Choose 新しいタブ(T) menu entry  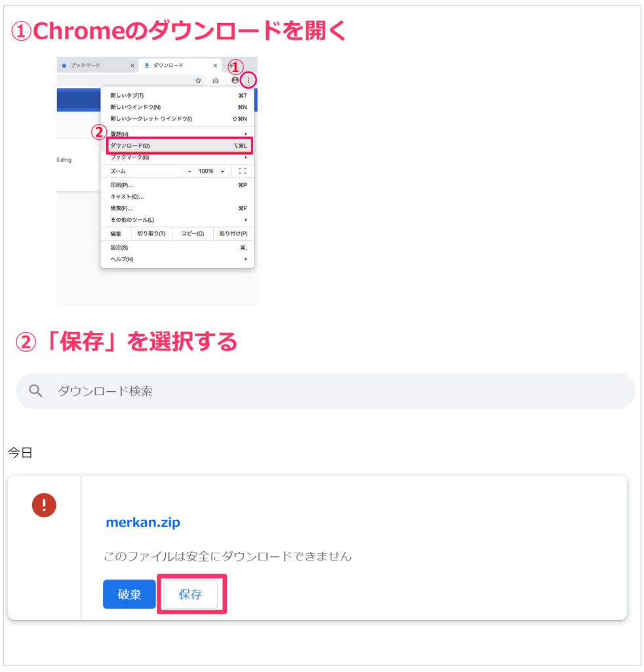point(127,96)
